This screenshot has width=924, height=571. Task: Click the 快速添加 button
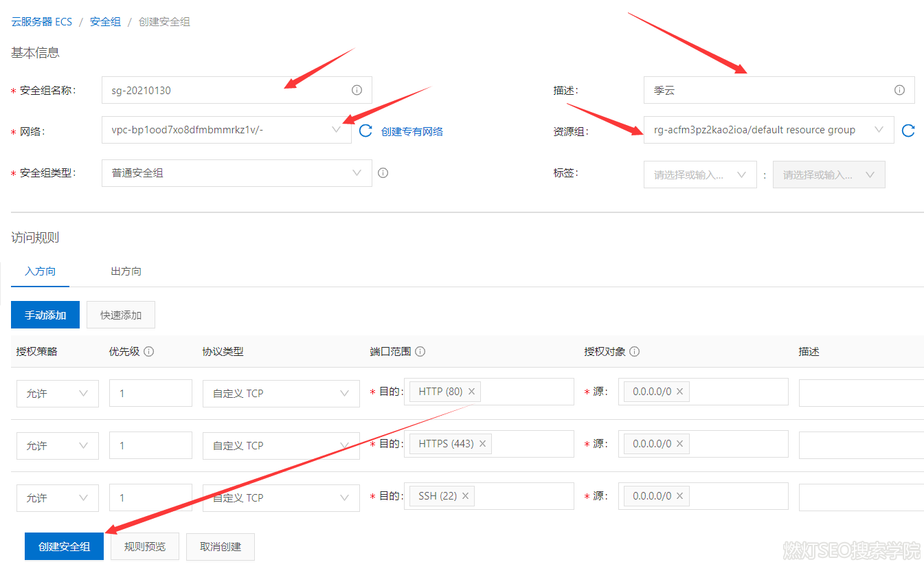pyautogui.click(x=121, y=315)
